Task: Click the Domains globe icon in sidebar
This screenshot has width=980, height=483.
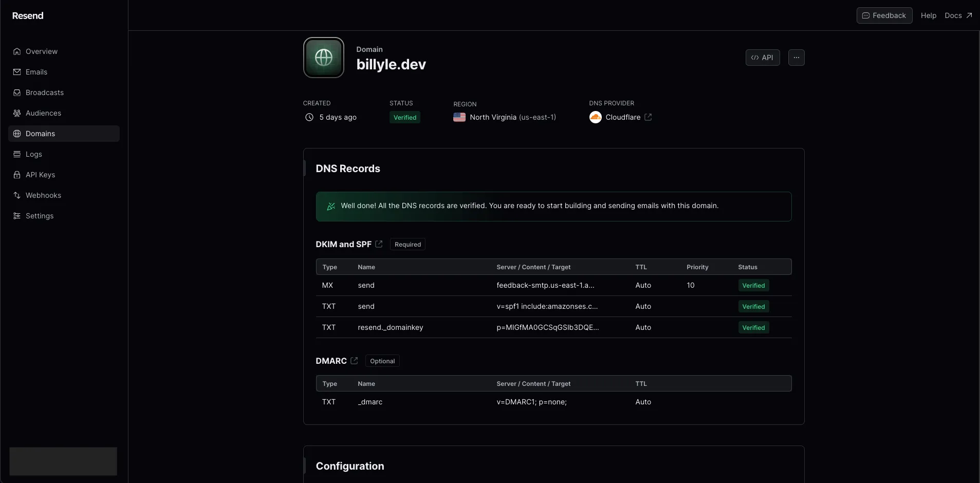Action: coord(17,134)
